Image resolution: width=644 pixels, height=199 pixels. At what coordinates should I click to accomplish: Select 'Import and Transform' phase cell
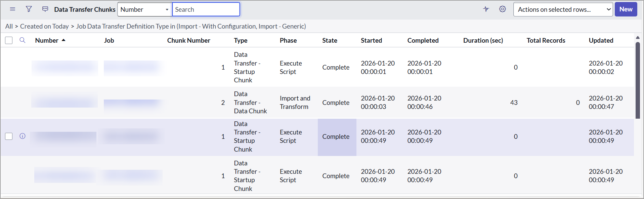[295, 103]
